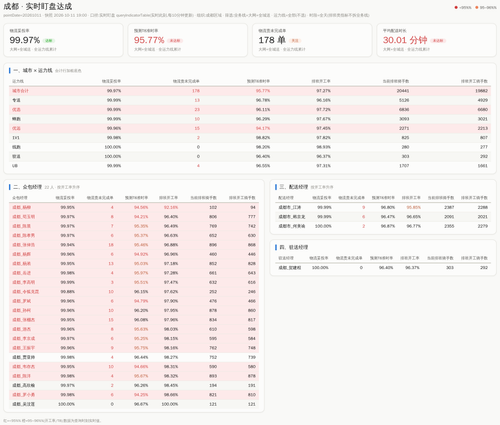Click the 2271 cell in the first table
The image size is (500, 425).
pos(404,128)
